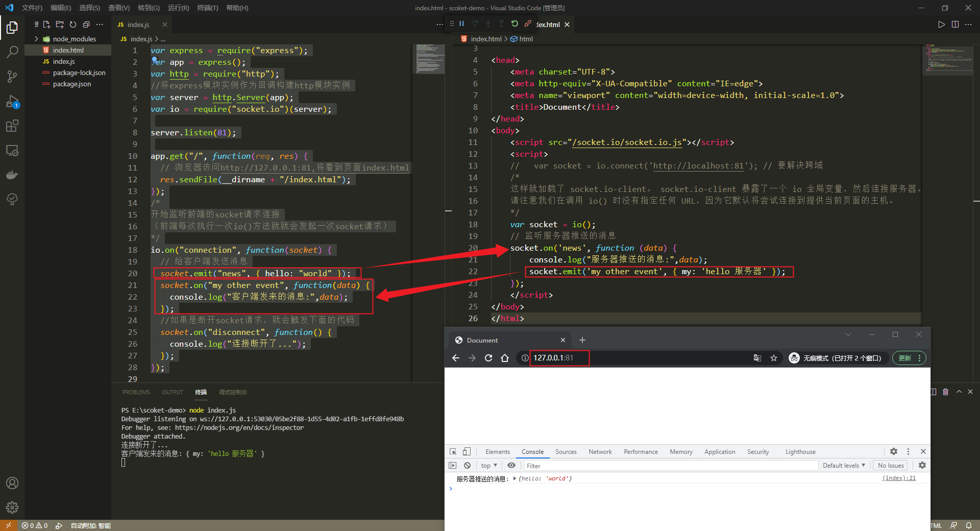Click the (index):21 source link in the console

(899, 478)
